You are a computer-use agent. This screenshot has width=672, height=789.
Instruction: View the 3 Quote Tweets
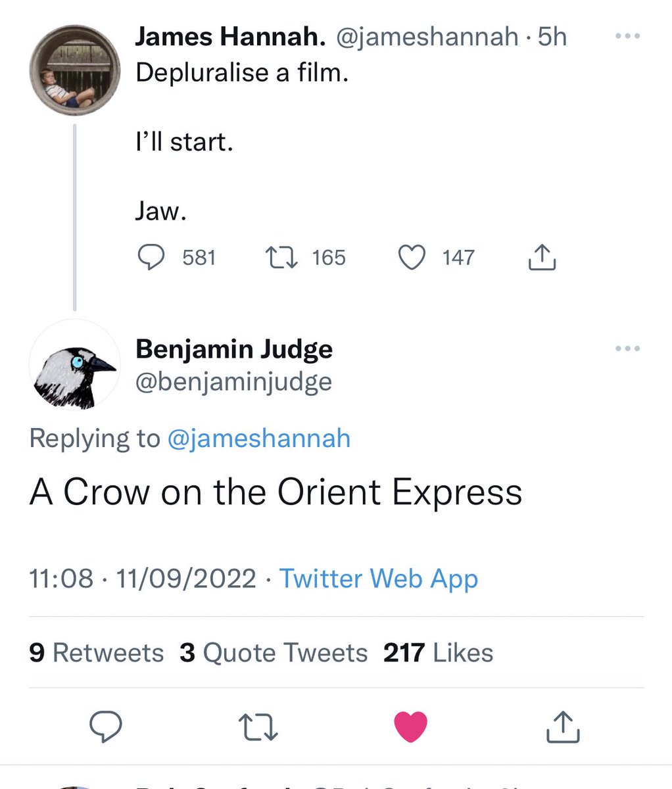pos(274,653)
